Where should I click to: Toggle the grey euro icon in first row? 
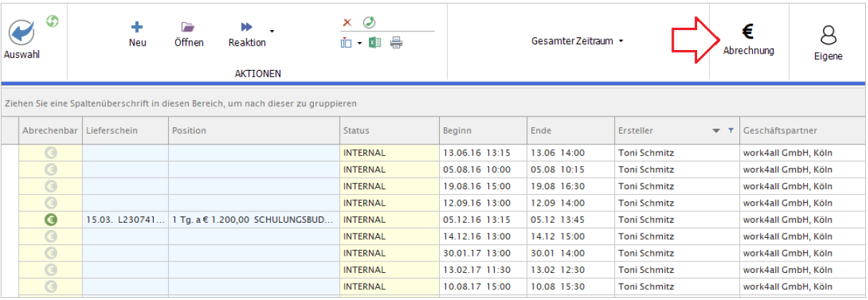click(51, 152)
